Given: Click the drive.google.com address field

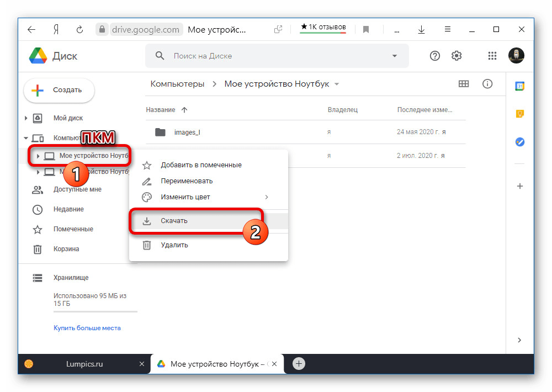Looking at the screenshot, I should tap(146, 30).
